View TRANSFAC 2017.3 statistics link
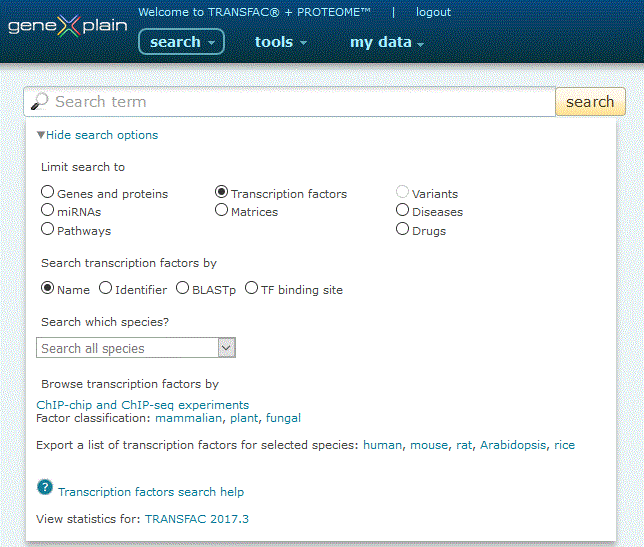The image size is (644, 547). coord(197,519)
